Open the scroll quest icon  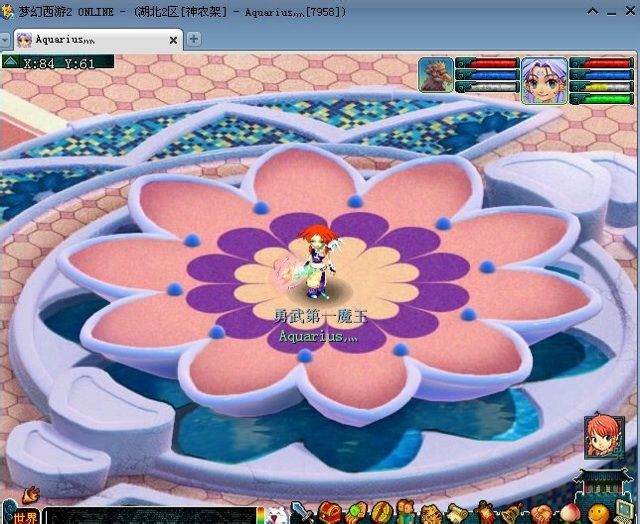[x=457, y=514]
